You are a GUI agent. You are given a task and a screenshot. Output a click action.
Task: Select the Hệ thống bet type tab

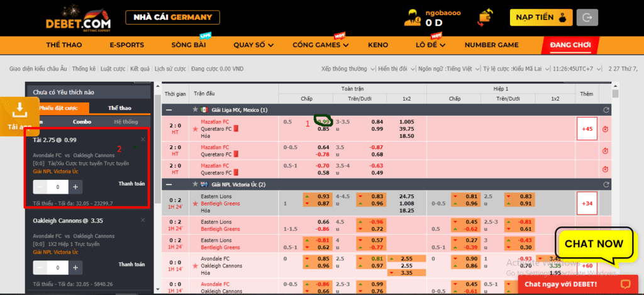click(126, 121)
